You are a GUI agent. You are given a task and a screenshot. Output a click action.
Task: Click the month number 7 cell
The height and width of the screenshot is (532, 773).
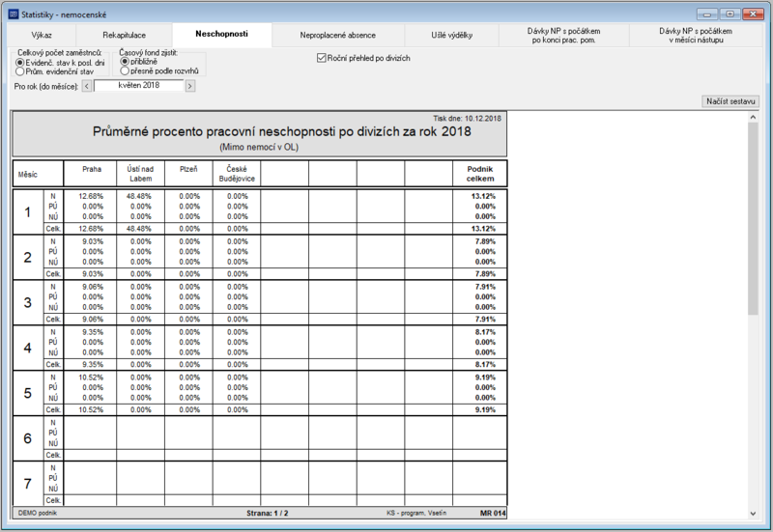click(x=28, y=484)
